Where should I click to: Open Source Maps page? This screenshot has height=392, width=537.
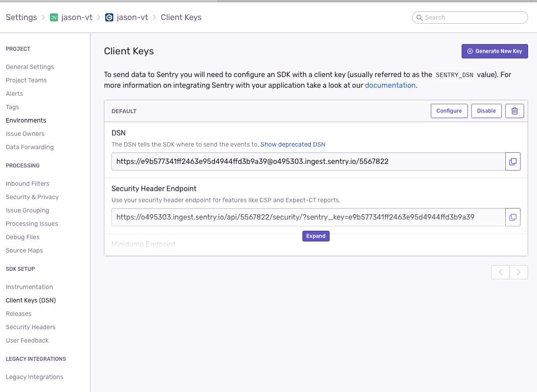pos(25,250)
